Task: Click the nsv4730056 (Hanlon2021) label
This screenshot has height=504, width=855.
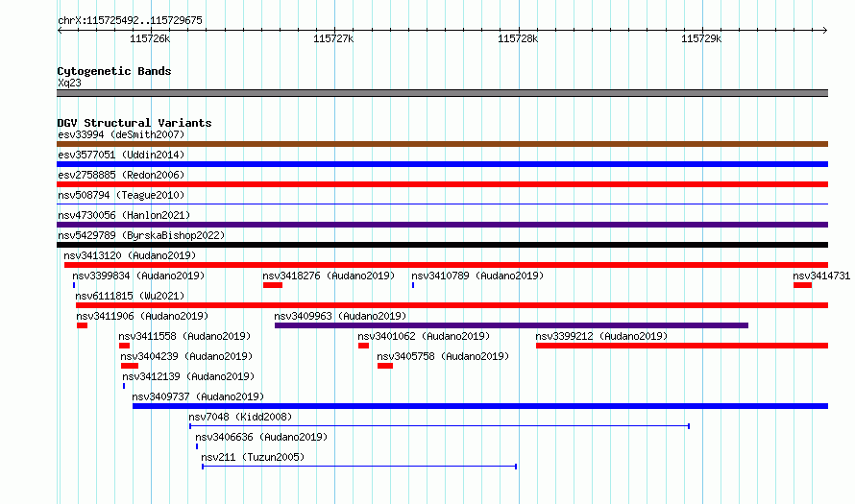Action: (x=124, y=215)
